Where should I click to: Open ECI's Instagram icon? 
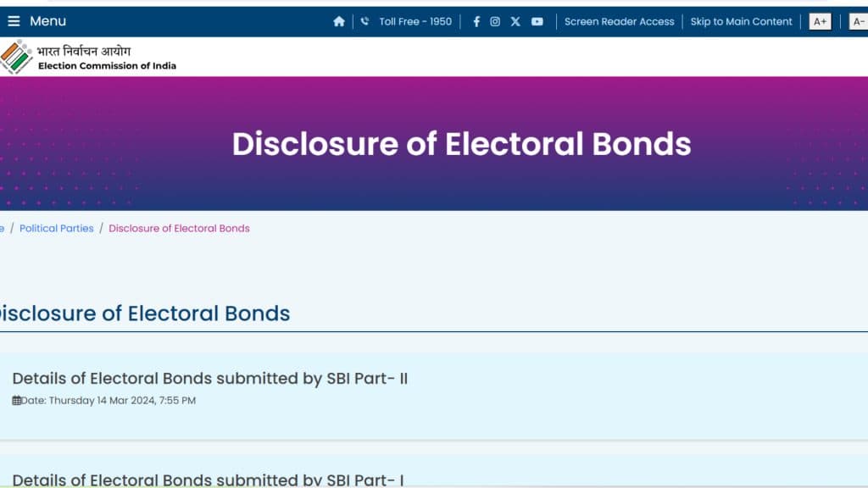[x=495, y=21]
